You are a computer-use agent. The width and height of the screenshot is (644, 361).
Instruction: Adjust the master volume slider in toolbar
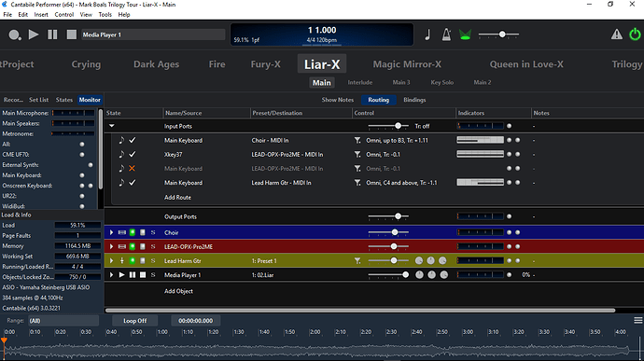[x=498, y=35]
